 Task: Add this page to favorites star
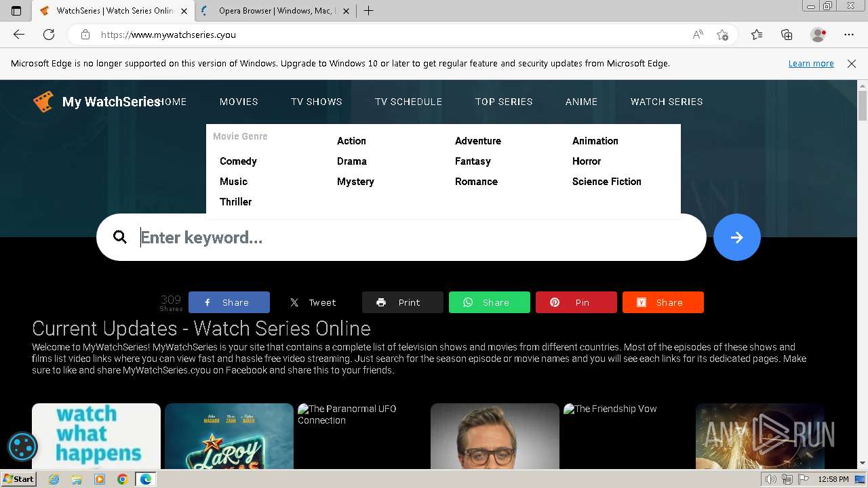[722, 35]
